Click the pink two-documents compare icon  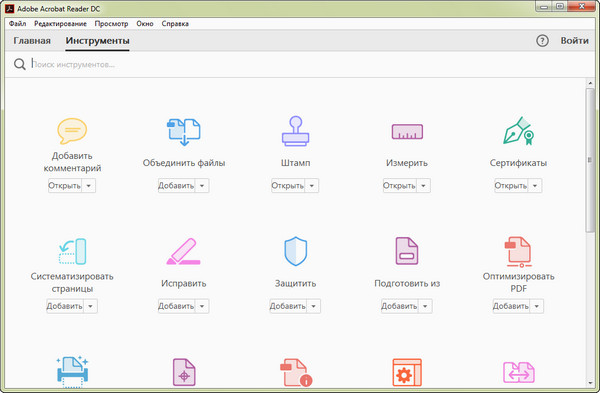click(518, 372)
